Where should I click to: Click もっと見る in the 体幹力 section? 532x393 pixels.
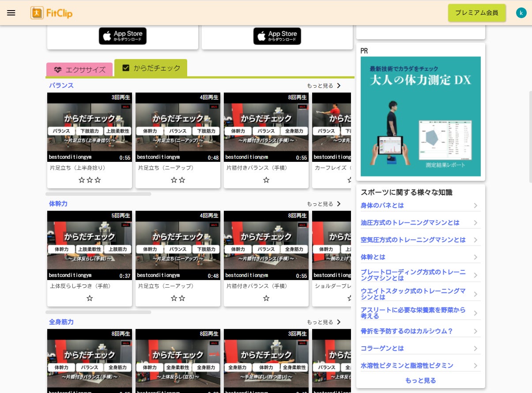pos(324,204)
